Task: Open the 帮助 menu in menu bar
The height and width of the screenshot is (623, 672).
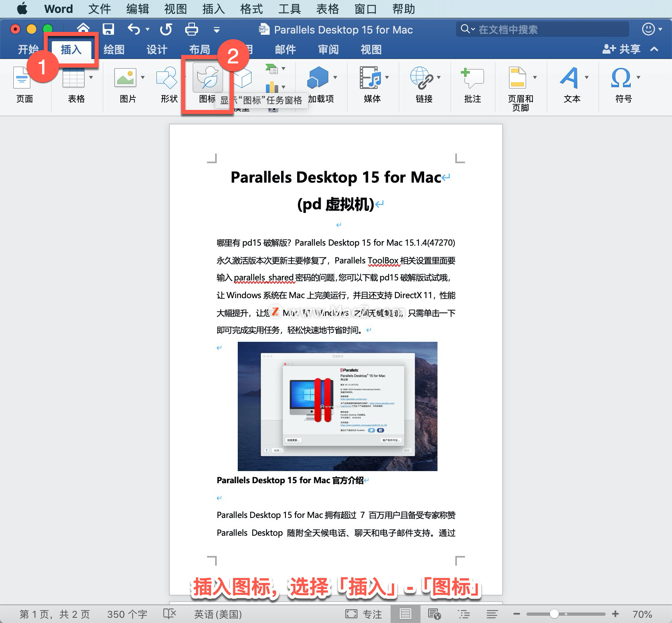Action: point(404,9)
